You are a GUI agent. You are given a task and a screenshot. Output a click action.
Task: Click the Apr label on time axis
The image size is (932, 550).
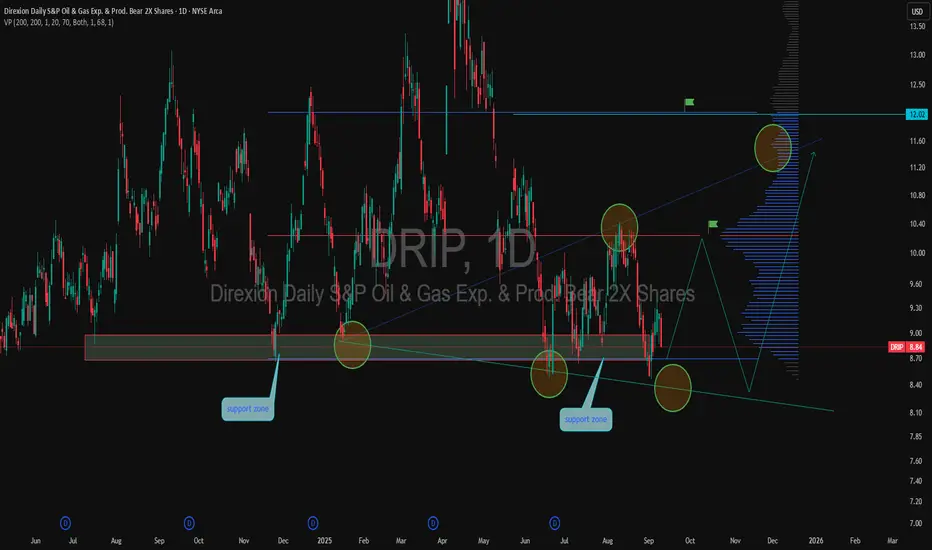pyautogui.click(x=442, y=540)
